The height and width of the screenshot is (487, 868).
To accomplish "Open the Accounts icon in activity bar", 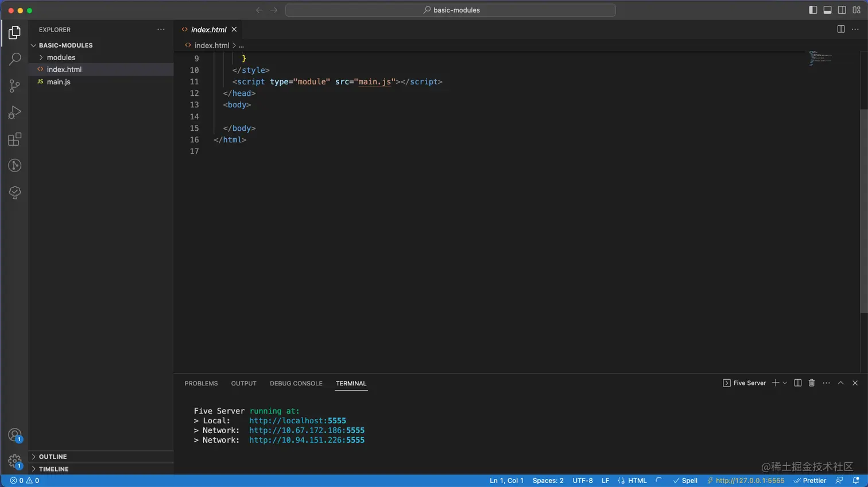I will point(14,435).
